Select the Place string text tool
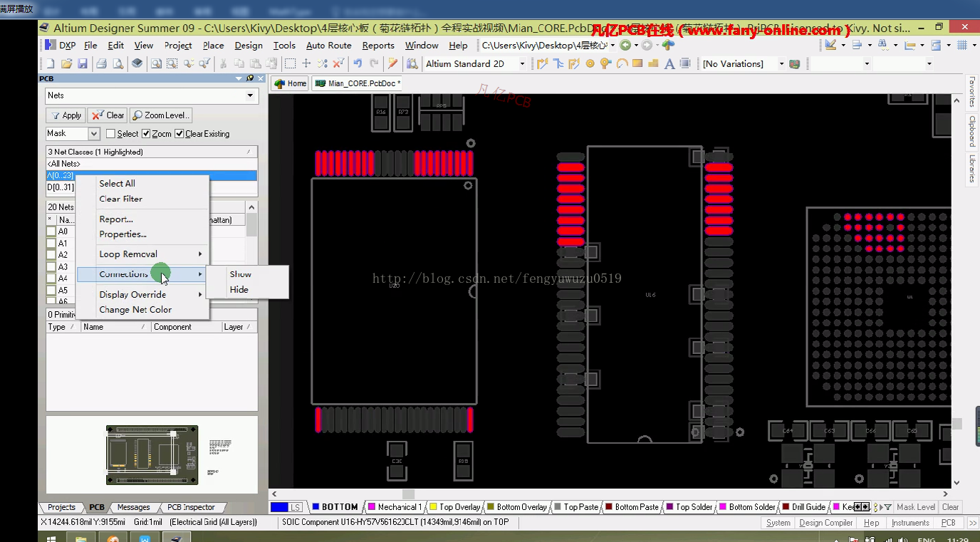The width and height of the screenshot is (980, 542). (669, 63)
